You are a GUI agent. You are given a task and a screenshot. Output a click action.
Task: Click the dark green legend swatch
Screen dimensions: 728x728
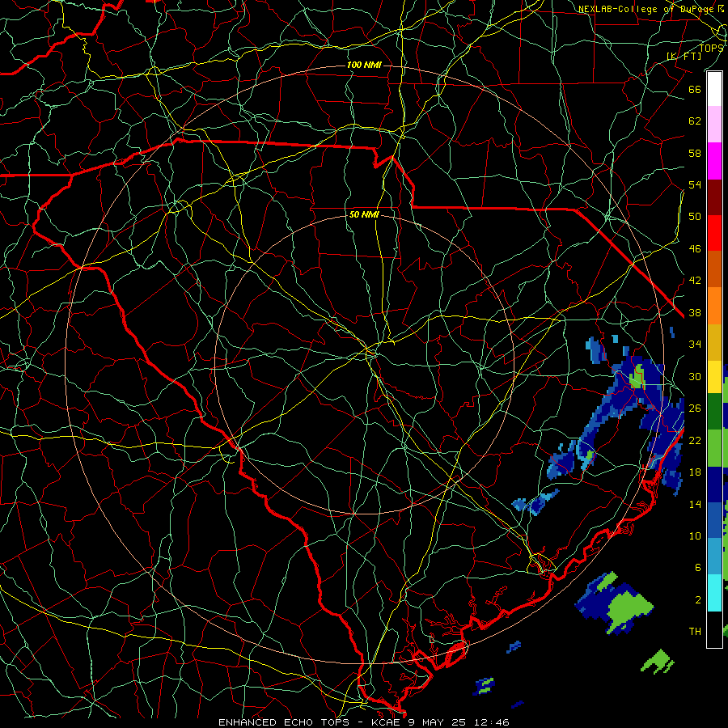click(714, 412)
